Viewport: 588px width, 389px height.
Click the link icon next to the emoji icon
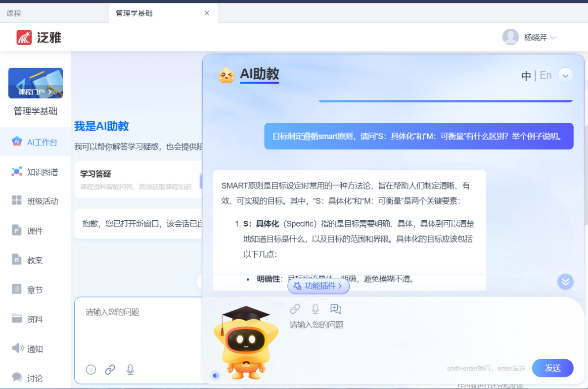[110, 370]
